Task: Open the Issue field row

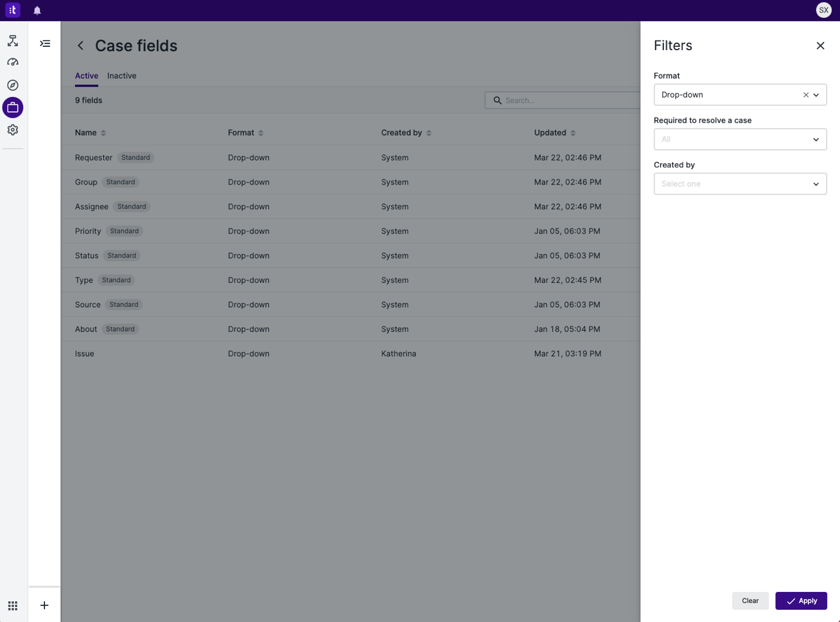Action: click(351, 354)
